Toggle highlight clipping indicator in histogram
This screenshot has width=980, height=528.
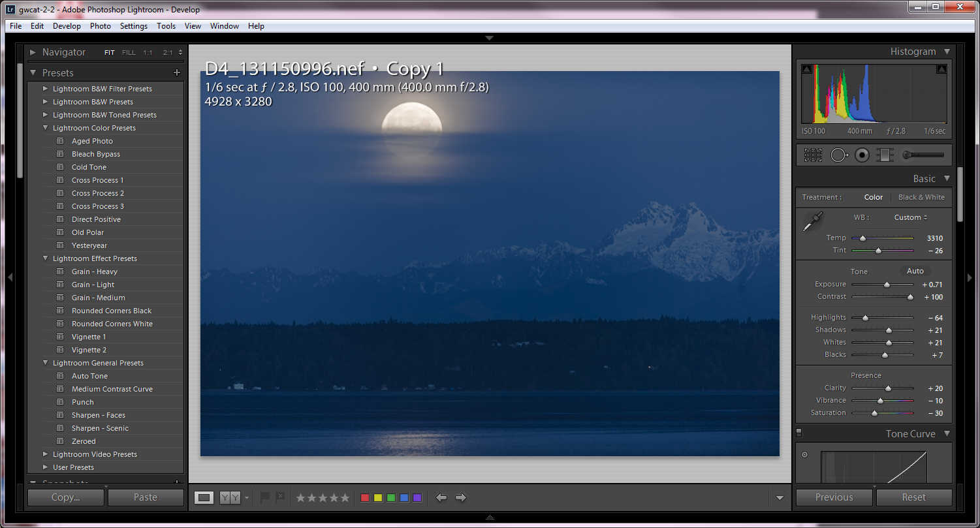pos(941,69)
